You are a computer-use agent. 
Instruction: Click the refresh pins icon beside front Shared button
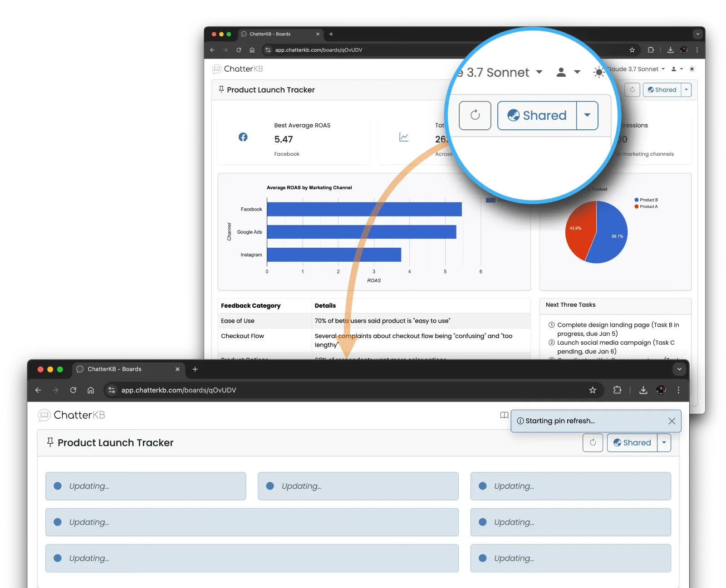(593, 443)
